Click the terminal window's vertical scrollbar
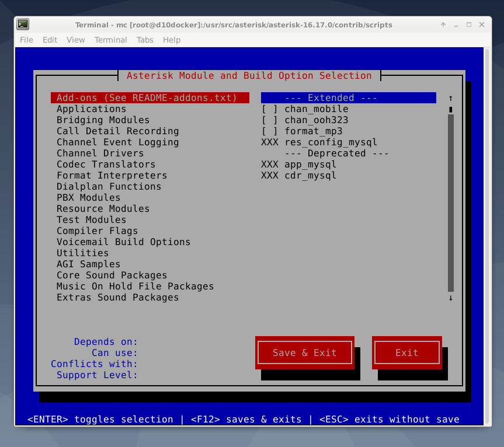The height and width of the screenshot is (447, 504). click(488, 237)
